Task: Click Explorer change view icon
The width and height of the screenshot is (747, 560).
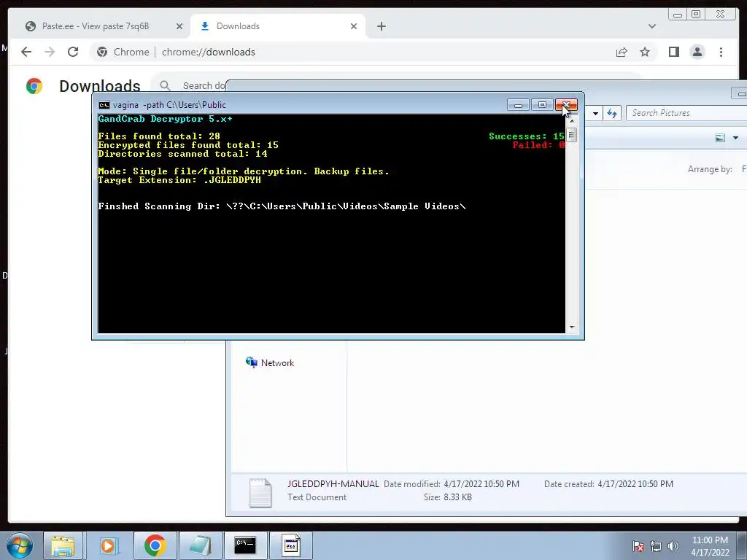Action: pyautogui.click(x=720, y=138)
